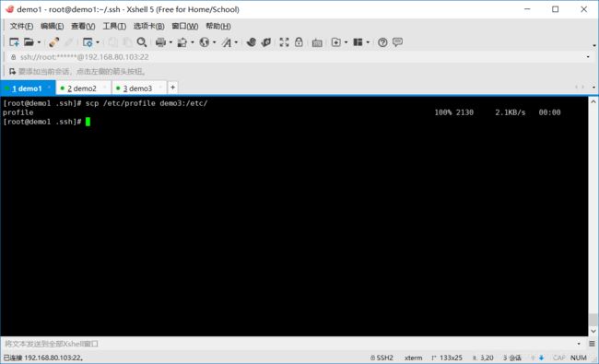This screenshot has width=599, height=364.
Task: Click the lock screen icon
Action: [299, 42]
